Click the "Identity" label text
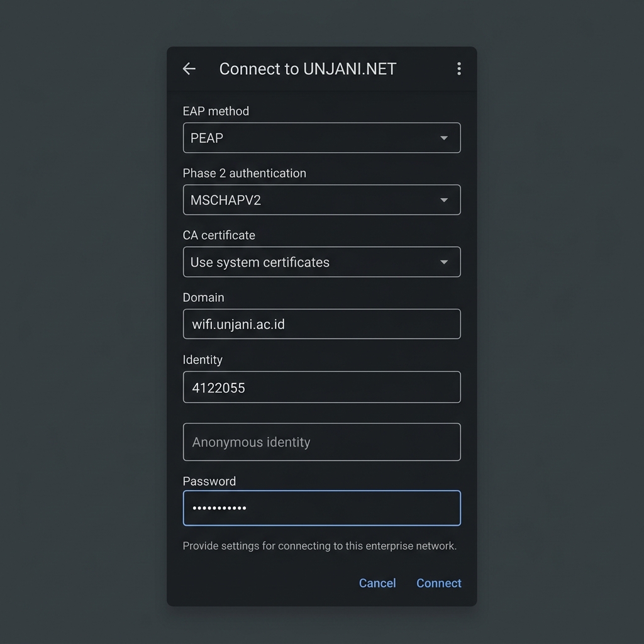644x644 pixels. [x=203, y=360]
